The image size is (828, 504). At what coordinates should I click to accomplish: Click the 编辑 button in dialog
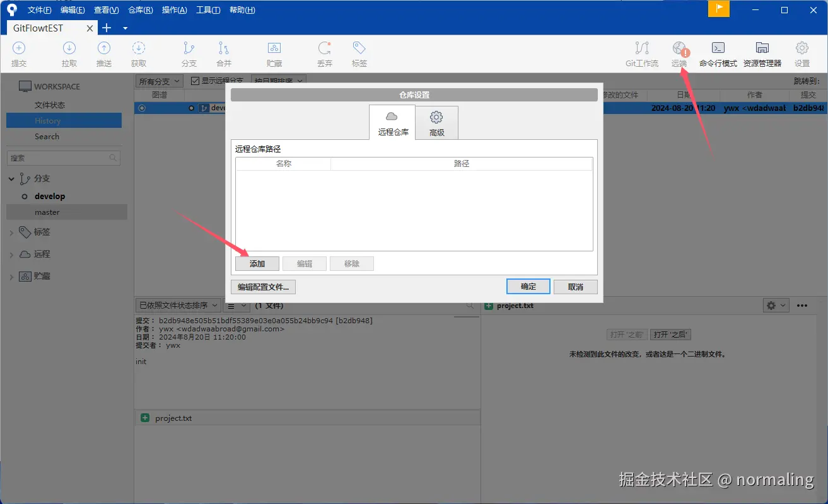pos(305,263)
